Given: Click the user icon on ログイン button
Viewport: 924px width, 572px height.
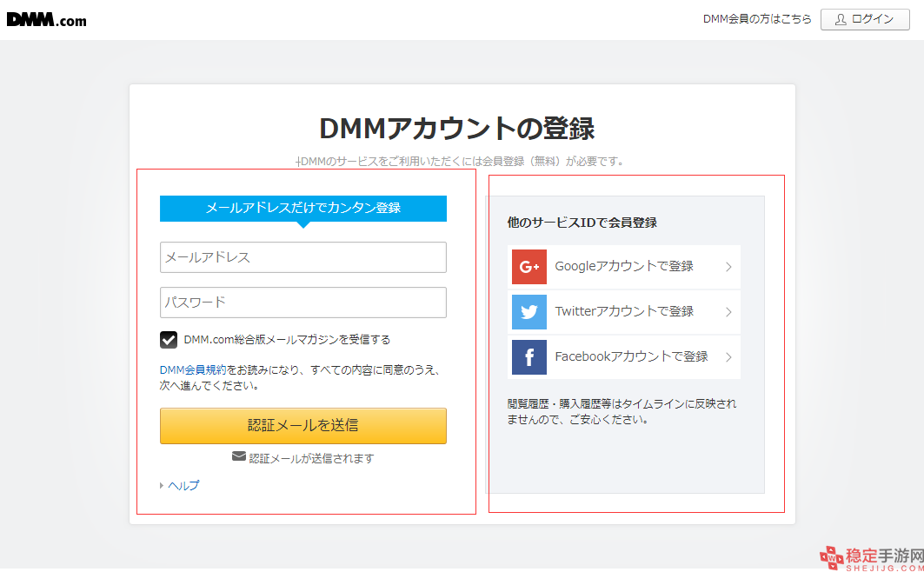Looking at the screenshot, I should [x=841, y=19].
